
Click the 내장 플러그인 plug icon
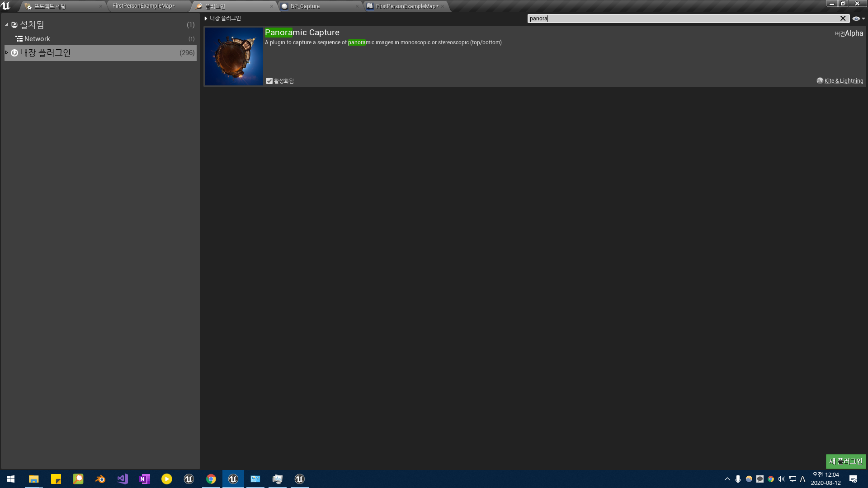coord(14,53)
